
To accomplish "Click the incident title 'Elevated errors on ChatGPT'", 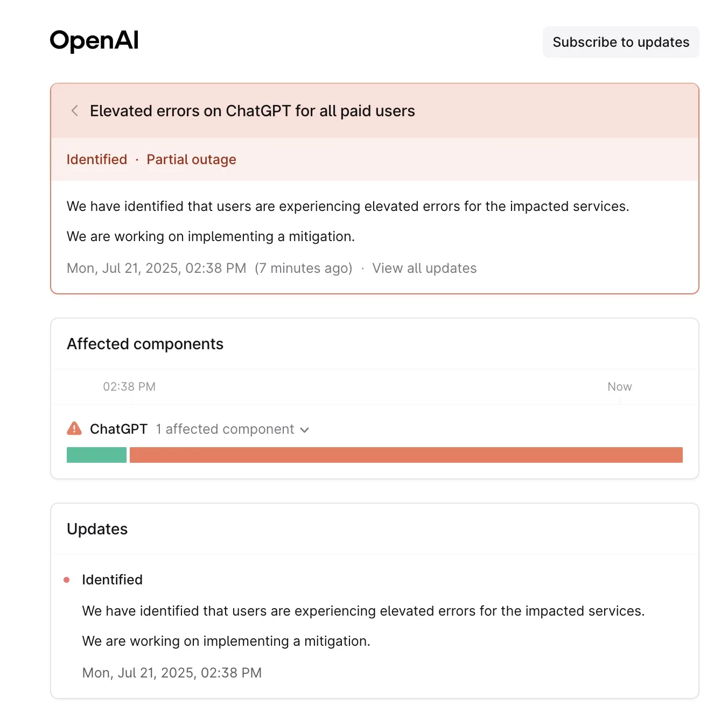I will click(x=252, y=111).
